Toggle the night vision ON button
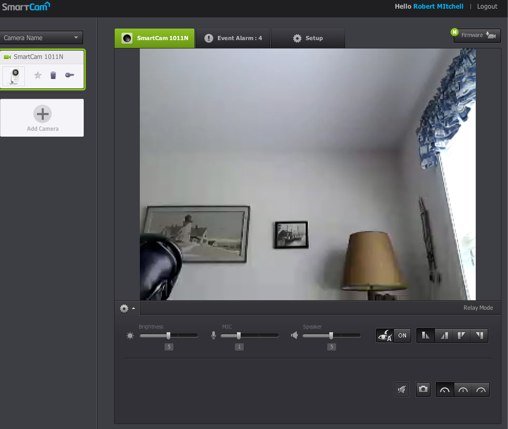The image size is (508, 429). click(402, 335)
